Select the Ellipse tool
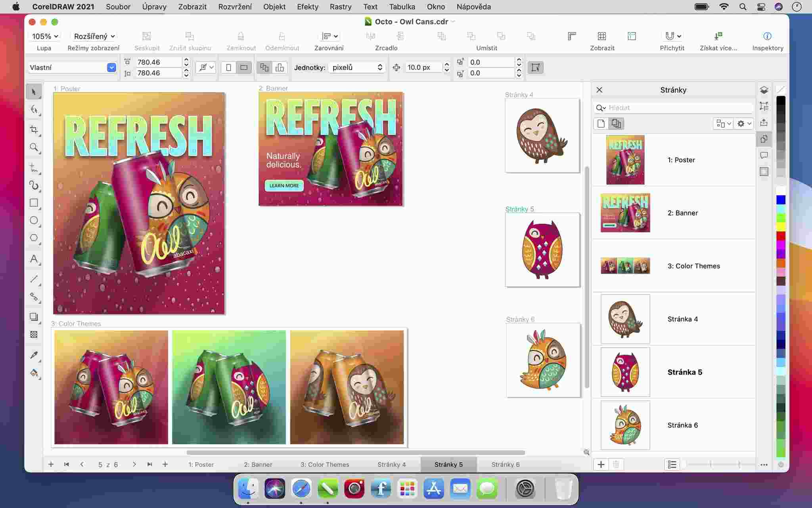The image size is (812, 508). click(34, 220)
